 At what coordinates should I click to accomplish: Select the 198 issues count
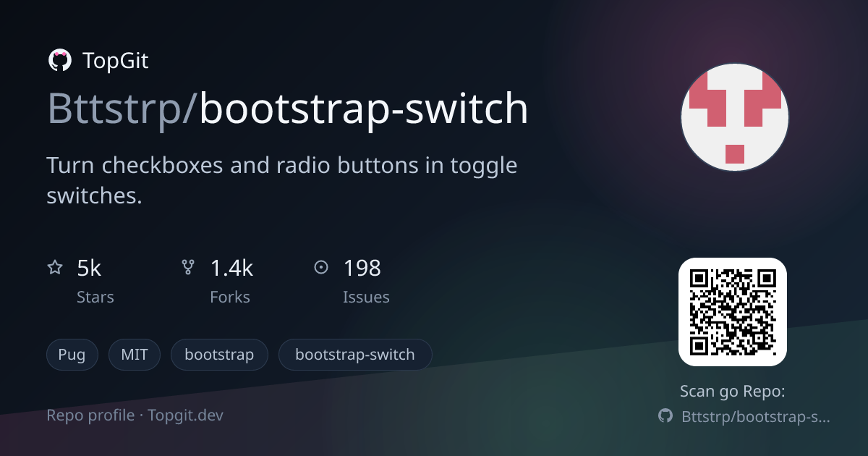(x=362, y=269)
